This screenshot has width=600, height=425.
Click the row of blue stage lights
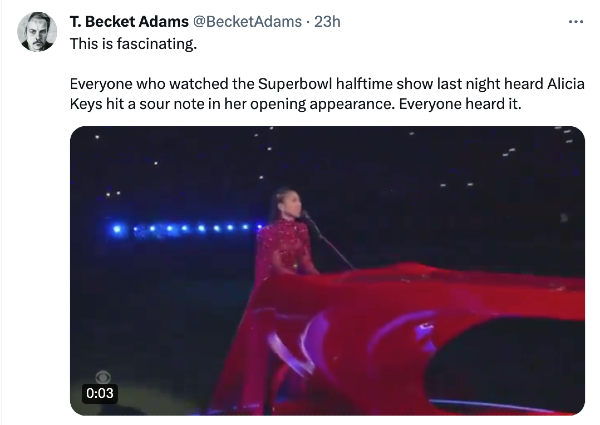pyautogui.click(x=188, y=229)
